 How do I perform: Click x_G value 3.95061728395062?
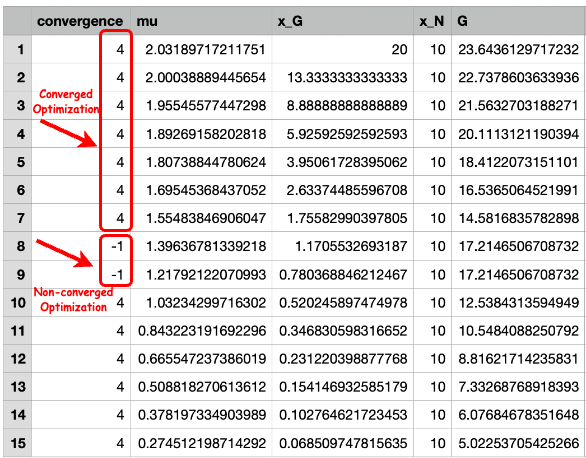pos(347,162)
